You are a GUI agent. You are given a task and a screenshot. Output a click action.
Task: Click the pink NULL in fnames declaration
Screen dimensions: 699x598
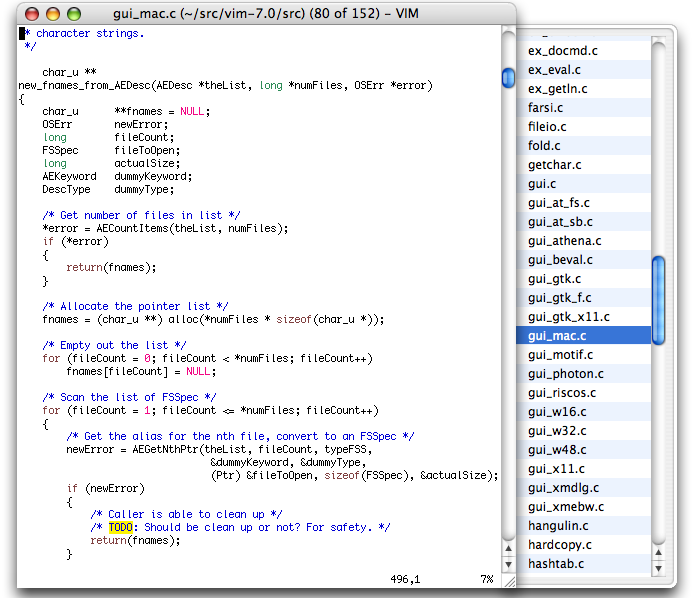tap(192, 111)
